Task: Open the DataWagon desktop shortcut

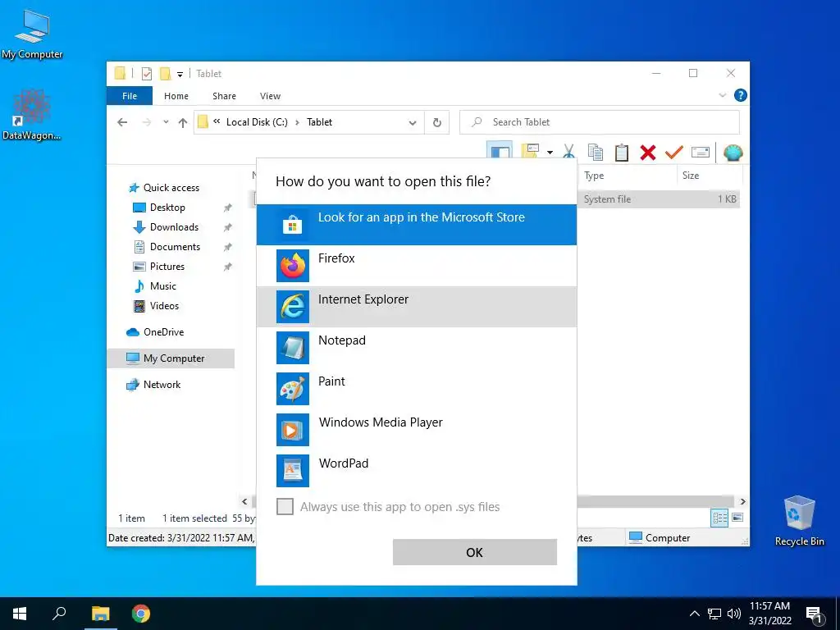Action: point(31,115)
